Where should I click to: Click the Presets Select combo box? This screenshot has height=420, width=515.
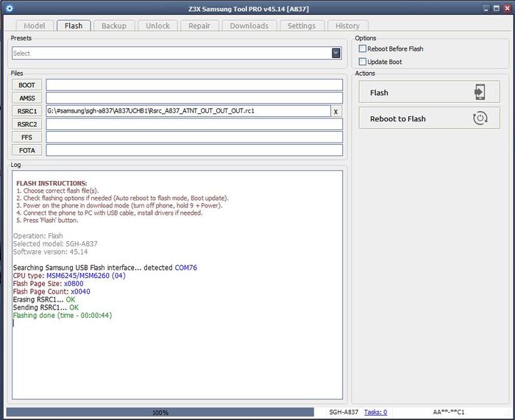click(x=177, y=53)
